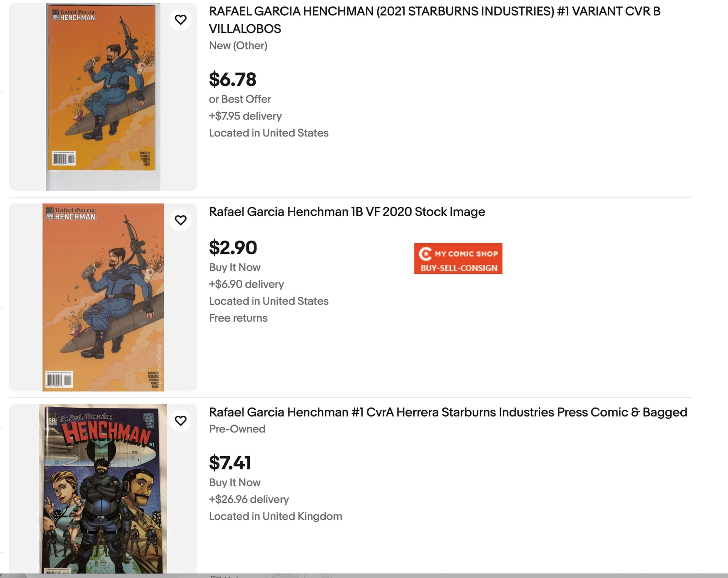Click the 'Free returns' label
The width and height of the screenshot is (728, 578).
tap(238, 318)
